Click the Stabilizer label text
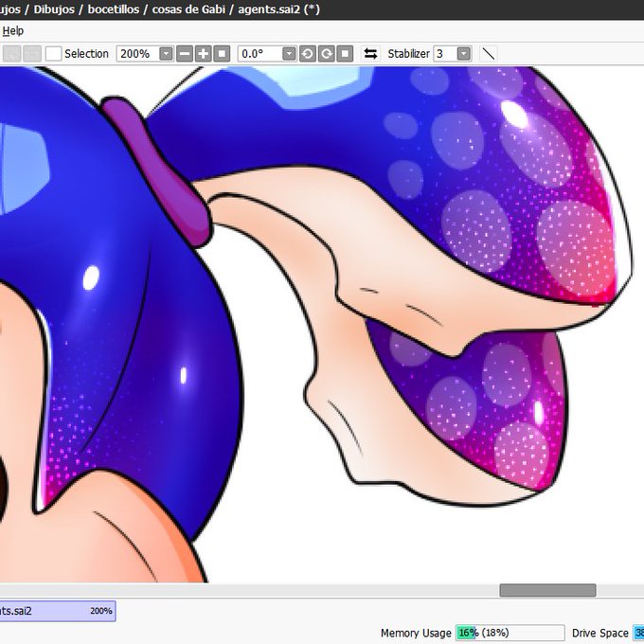 [409, 54]
